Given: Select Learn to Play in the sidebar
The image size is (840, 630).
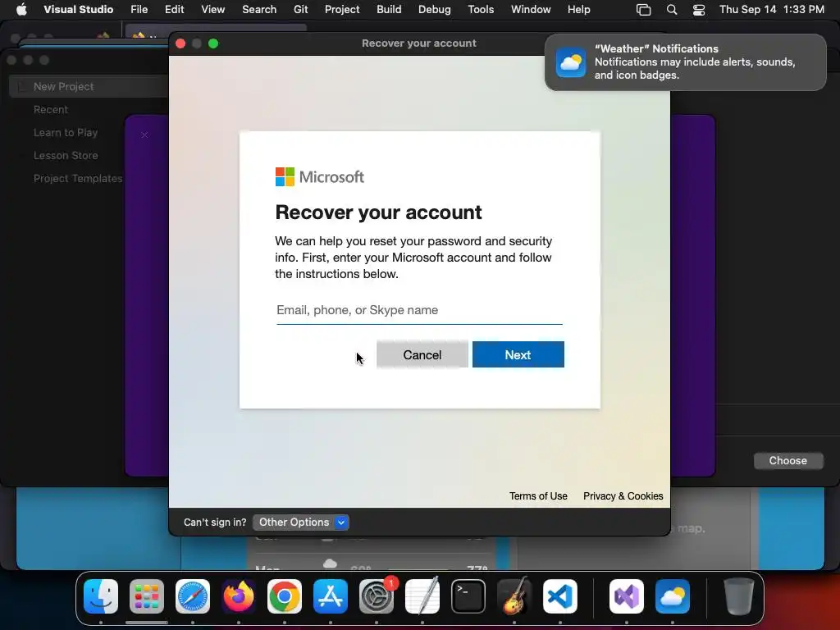Looking at the screenshot, I should 66,132.
